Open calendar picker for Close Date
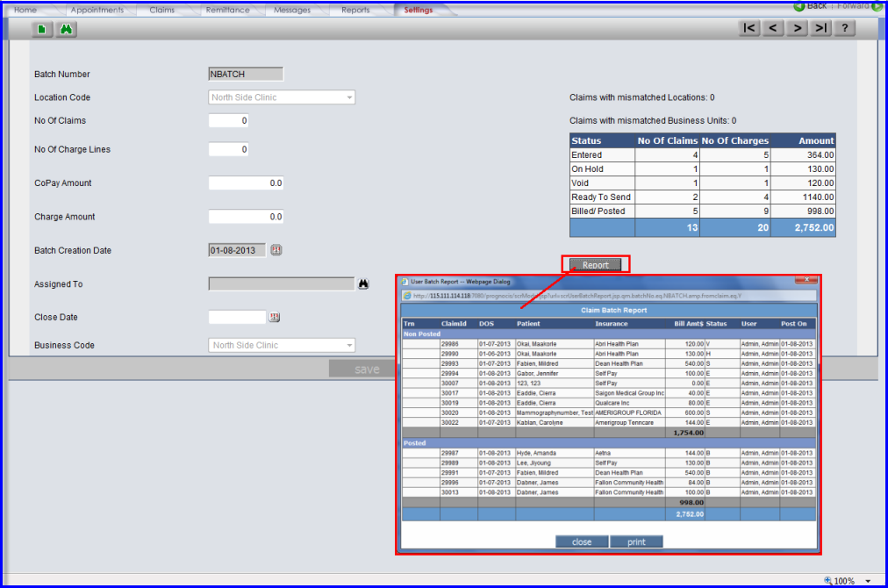The width and height of the screenshot is (888, 588). tap(274, 317)
